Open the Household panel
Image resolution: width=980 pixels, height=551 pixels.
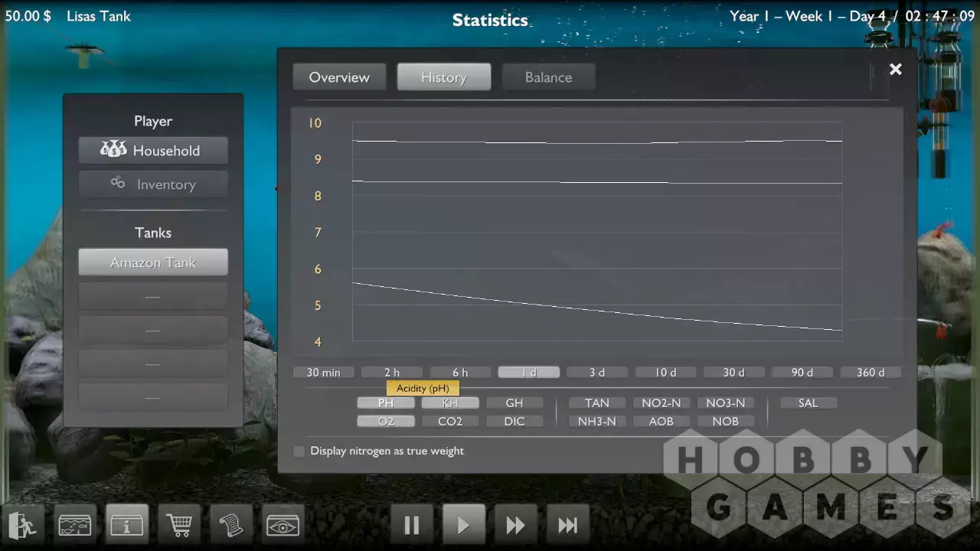pyautogui.click(x=153, y=151)
